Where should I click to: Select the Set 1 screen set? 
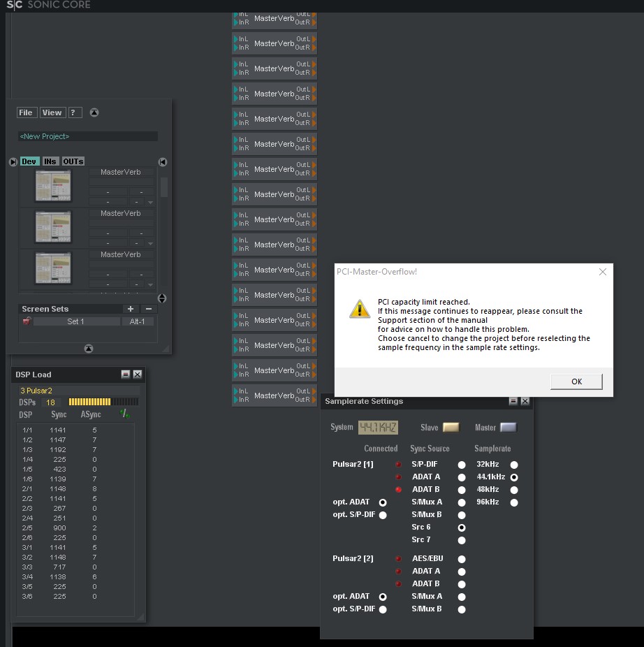76,321
